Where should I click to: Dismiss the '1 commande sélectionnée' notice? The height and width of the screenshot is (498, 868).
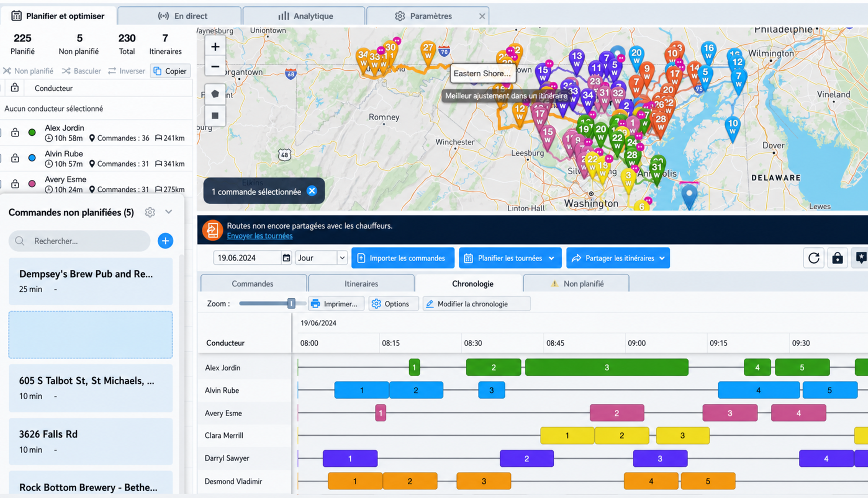(312, 191)
